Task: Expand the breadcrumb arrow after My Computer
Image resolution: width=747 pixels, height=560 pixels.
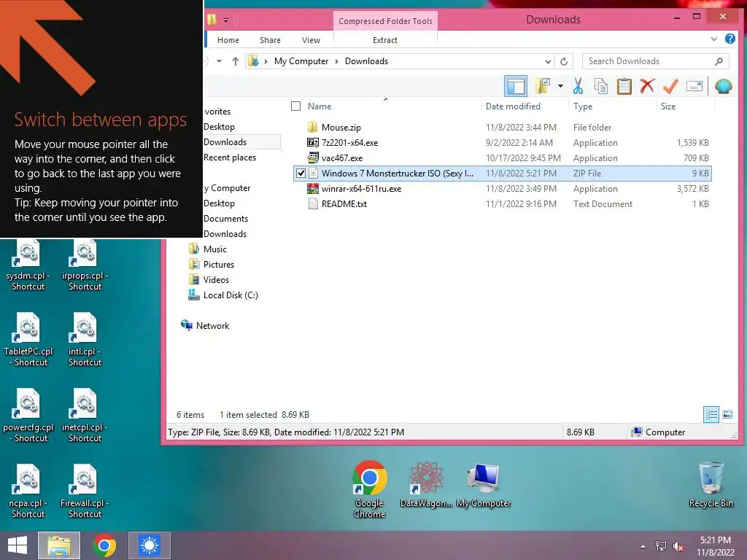Action: coord(337,61)
